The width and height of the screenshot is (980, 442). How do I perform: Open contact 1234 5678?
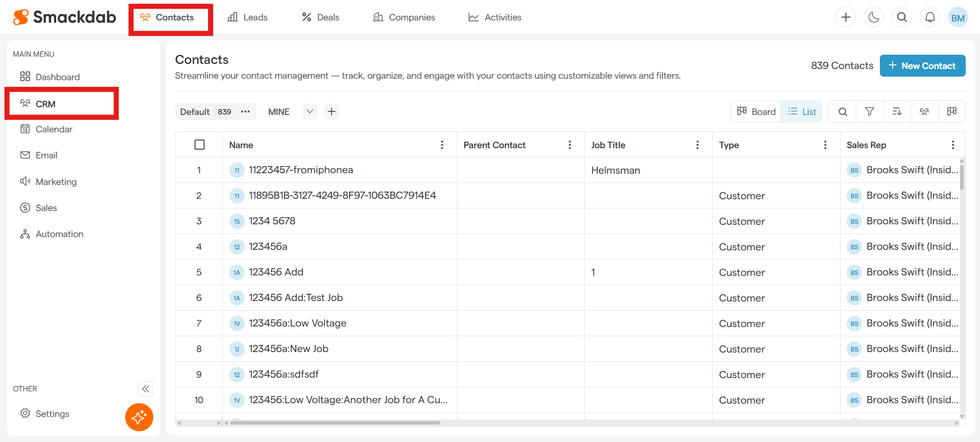[x=272, y=221]
